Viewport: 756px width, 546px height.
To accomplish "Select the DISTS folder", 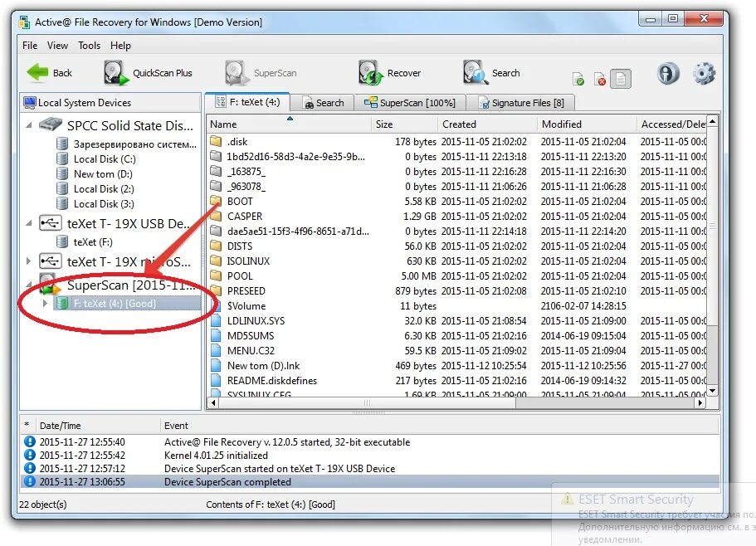I will tap(240, 246).
